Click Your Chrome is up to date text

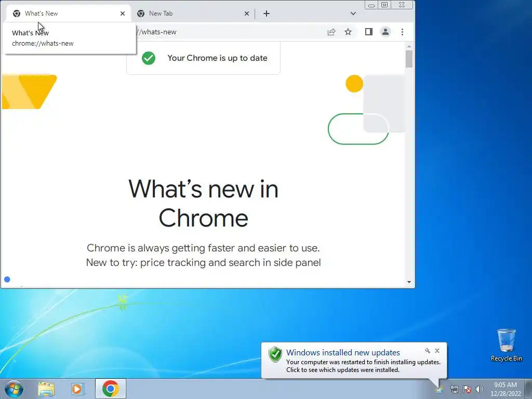[x=218, y=58]
